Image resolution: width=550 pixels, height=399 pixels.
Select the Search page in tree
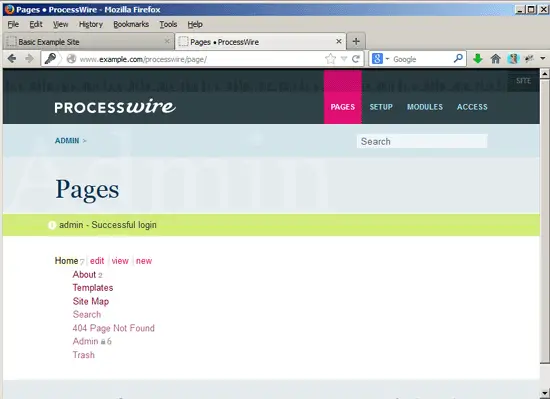coord(87,315)
